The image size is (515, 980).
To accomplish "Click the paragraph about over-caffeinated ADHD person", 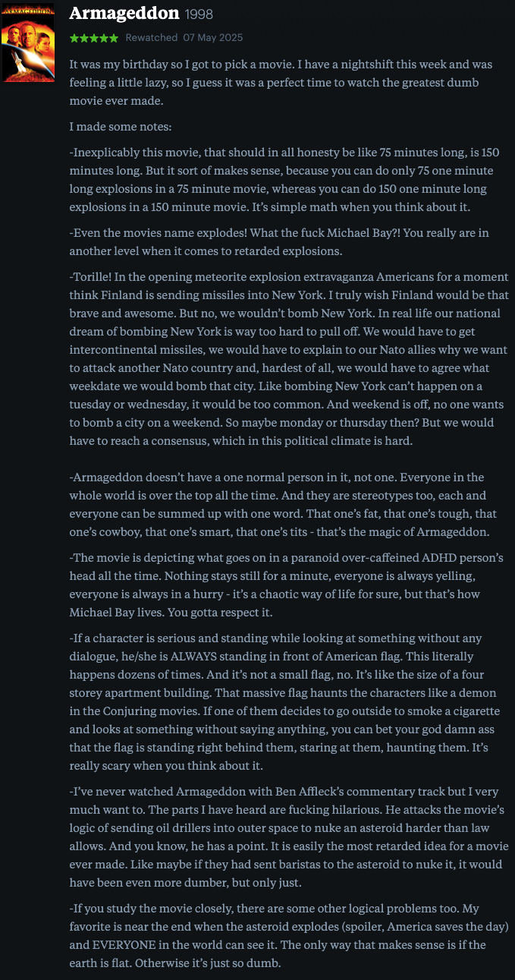I will (x=285, y=585).
